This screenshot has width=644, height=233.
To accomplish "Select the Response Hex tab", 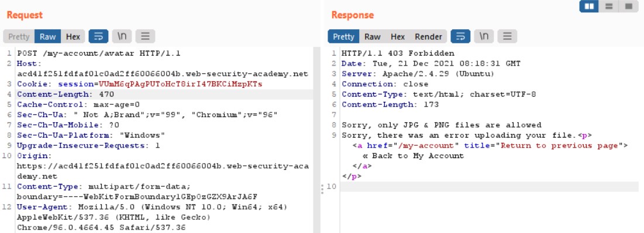I will pyautogui.click(x=398, y=36).
